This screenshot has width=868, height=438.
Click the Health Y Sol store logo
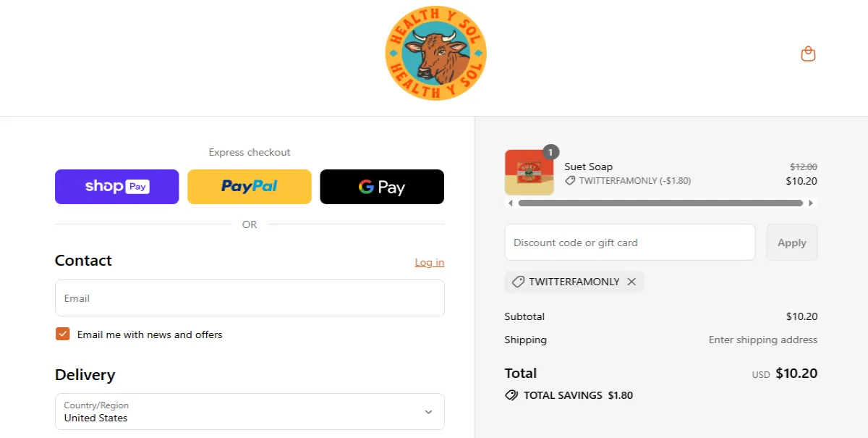[435, 53]
